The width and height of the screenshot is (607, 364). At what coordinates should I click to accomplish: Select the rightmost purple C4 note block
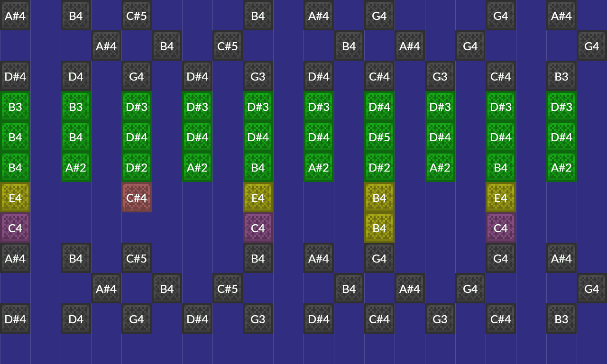pos(501,228)
